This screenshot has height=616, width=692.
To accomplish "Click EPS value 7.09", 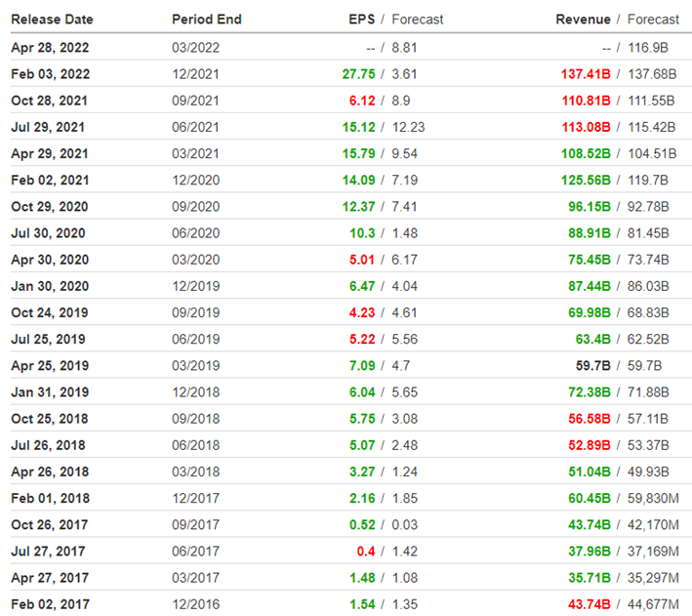I will (x=362, y=366).
